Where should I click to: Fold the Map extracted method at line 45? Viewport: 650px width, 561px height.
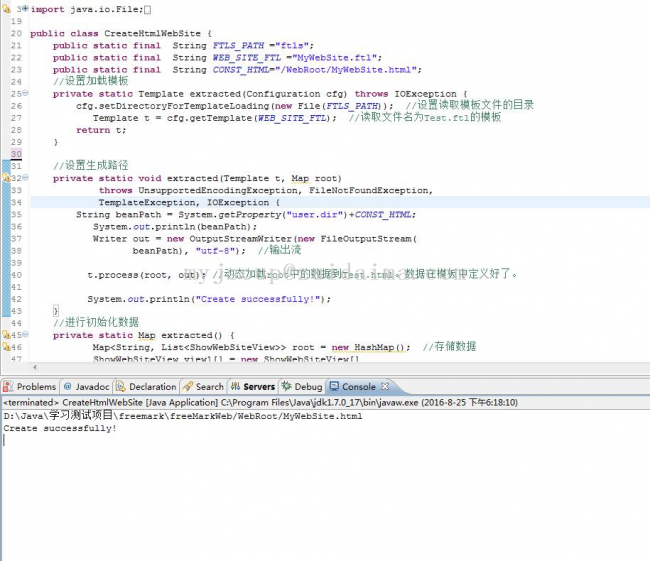pos(25,335)
